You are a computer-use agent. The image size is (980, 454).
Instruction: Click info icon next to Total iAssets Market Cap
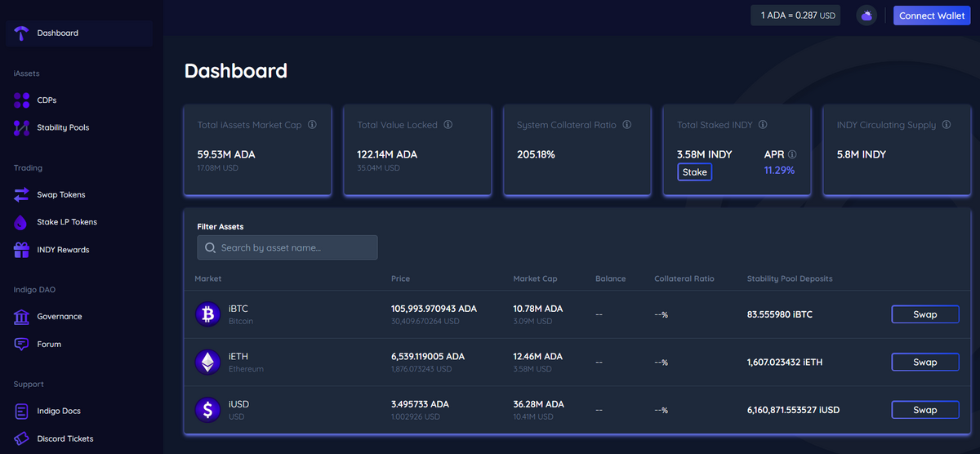pos(313,125)
